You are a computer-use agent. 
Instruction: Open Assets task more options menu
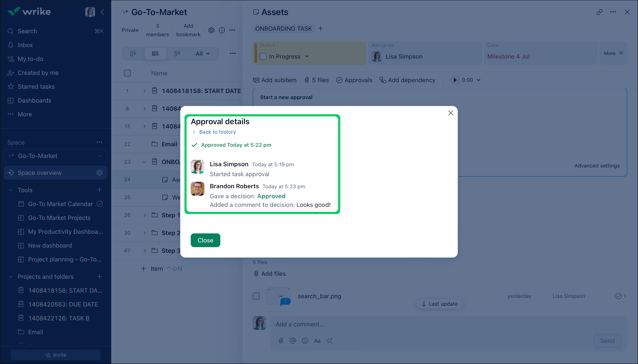[613, 12]
